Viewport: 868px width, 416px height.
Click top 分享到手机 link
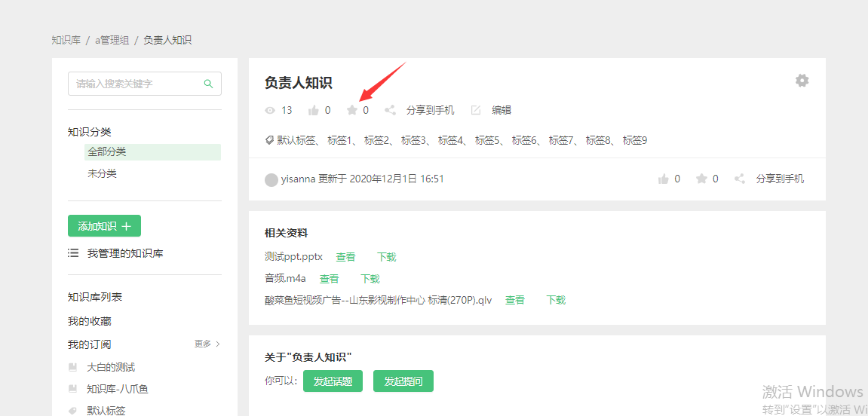point(430,110)
